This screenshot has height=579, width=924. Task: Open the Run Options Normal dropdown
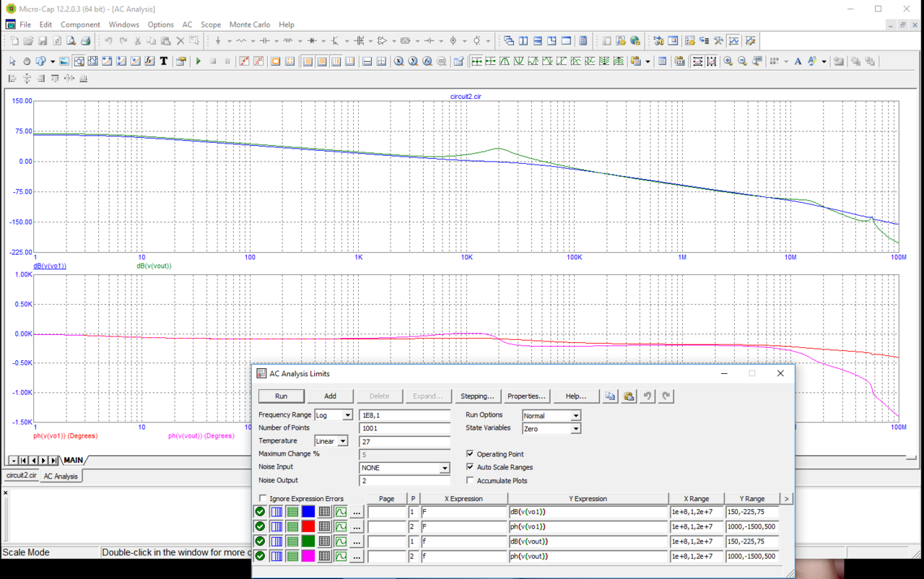tap(575, 416)
